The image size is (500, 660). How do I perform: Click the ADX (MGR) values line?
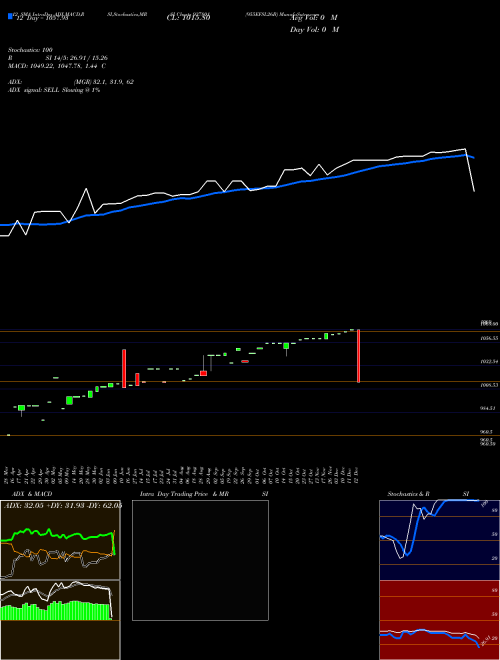(x=71, y=82)
